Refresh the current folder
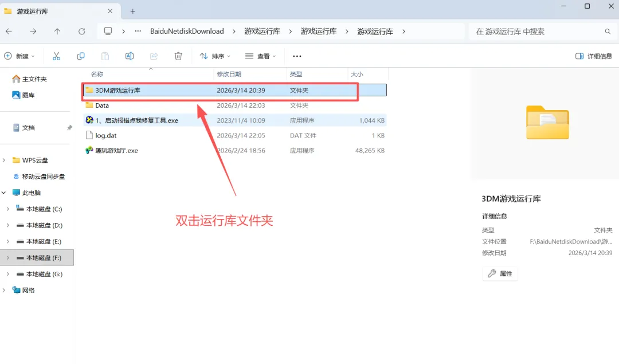Viewport: 619px width, 364px height. click(x=82, y=31)
